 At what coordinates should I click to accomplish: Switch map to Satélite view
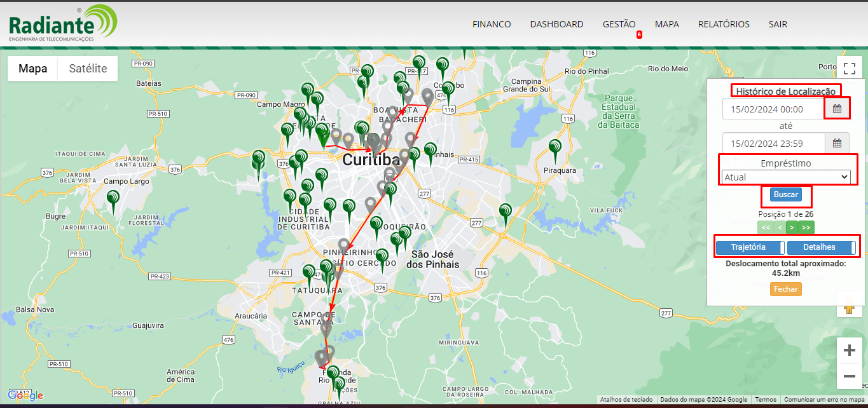(x=88, y=69)
